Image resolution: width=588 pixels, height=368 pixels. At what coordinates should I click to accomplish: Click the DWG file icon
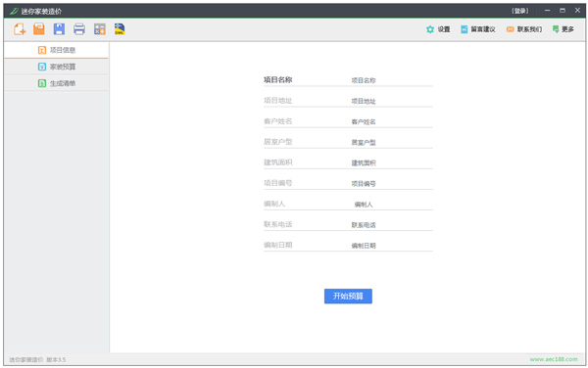[120, 28]
